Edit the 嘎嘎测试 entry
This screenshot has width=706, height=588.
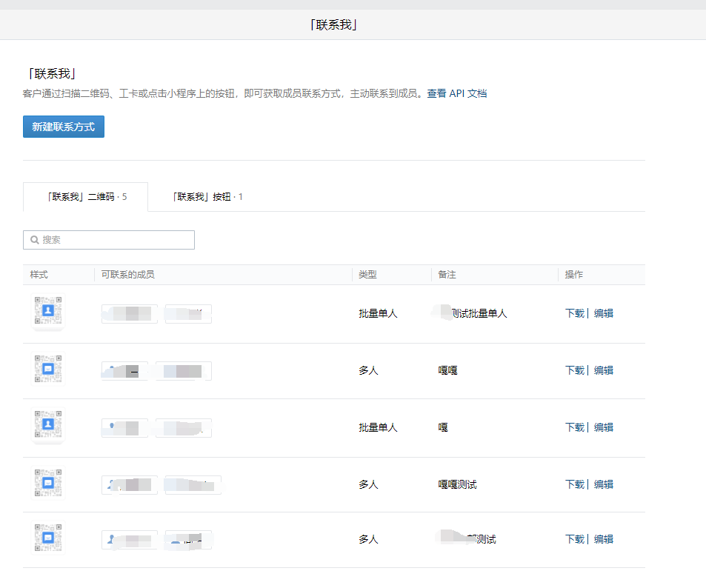click(604, 484)
